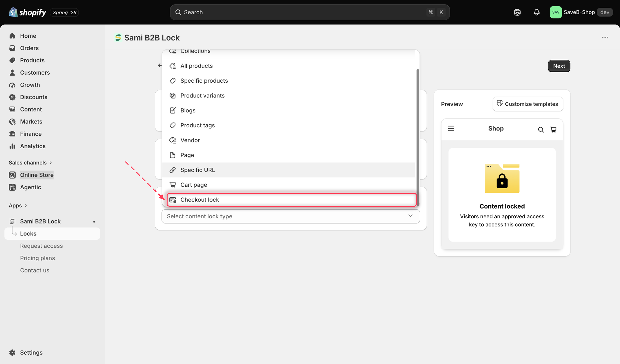Choose Product variants option
The image size is (620, 364).
(289, 96)
